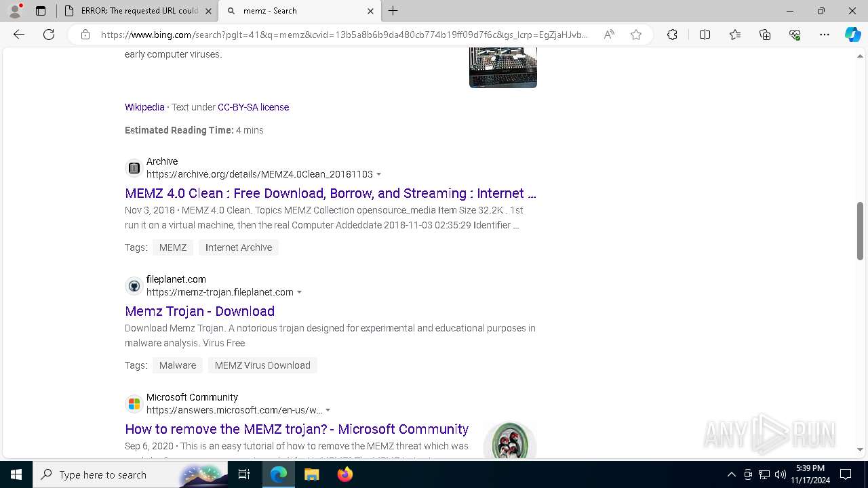Viewport: 868px width, 488px height.
Task: Open the volume control tray icon
Action: pos(781,474)
